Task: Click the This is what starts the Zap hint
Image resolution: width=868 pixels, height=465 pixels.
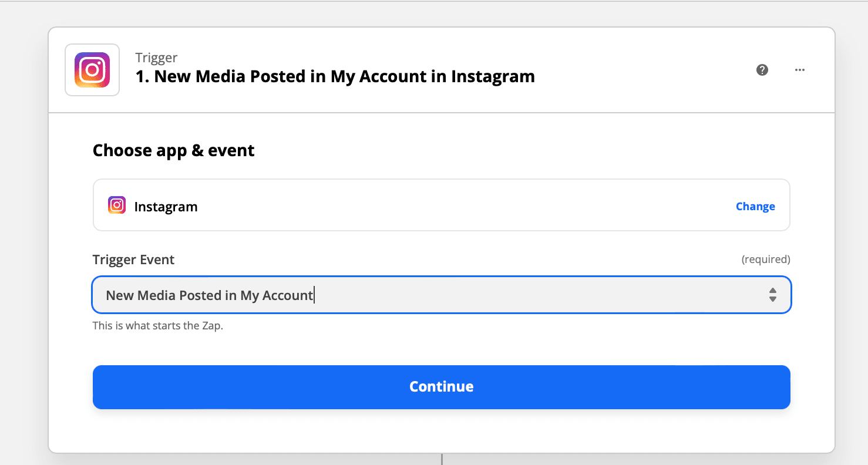Action: click(x=158, y=325)
